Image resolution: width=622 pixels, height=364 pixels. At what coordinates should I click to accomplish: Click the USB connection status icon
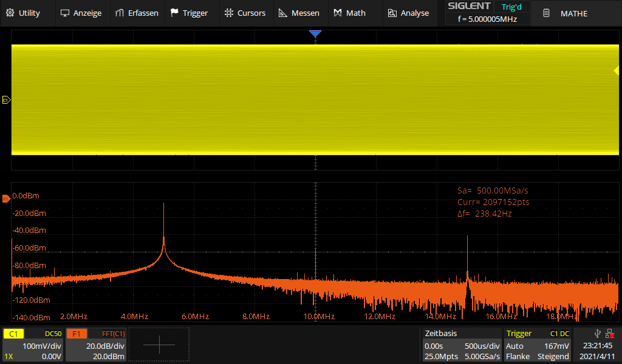coord(597,334)
